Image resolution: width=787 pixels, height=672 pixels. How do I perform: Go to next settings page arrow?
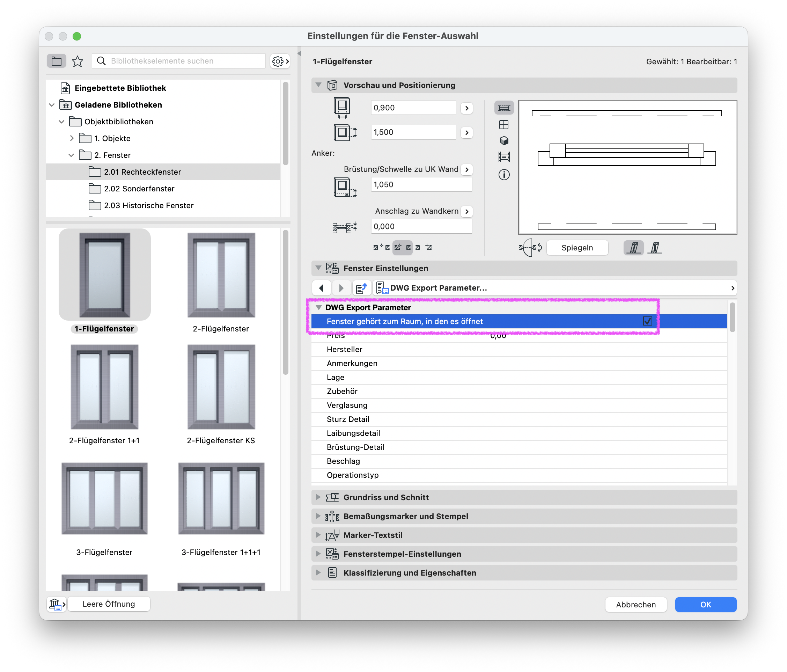coord(341,288)
